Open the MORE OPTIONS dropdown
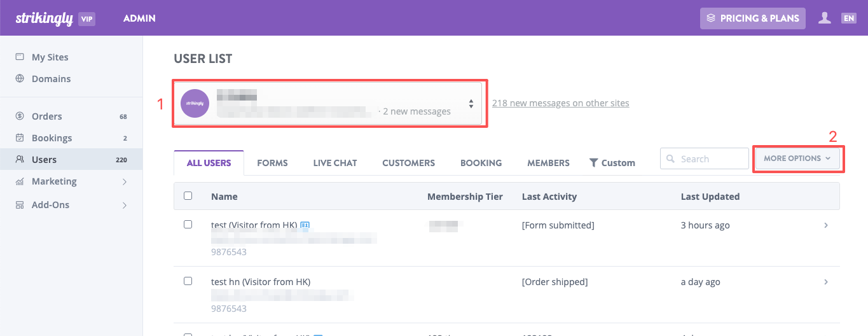 click(x=797, y=158)
